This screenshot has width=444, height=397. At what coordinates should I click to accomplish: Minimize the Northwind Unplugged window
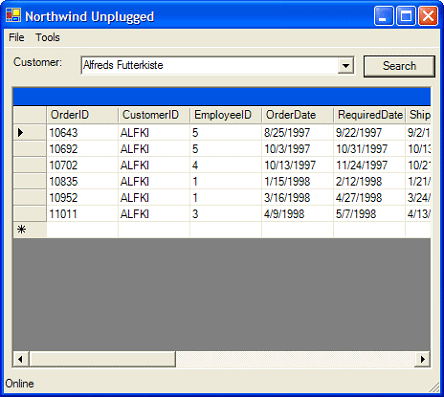(383, 16)
